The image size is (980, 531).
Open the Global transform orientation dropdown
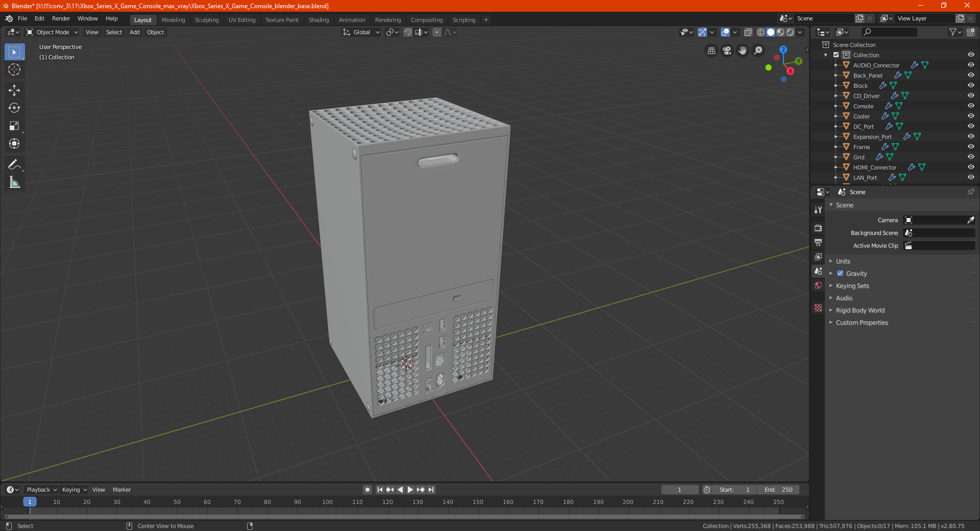point(361,32)
